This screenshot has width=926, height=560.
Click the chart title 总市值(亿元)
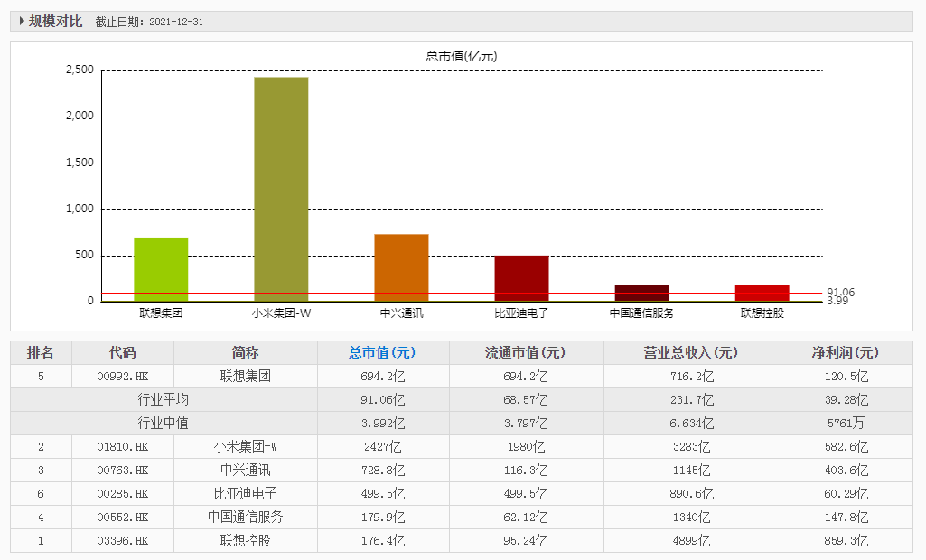pos(462,56)
